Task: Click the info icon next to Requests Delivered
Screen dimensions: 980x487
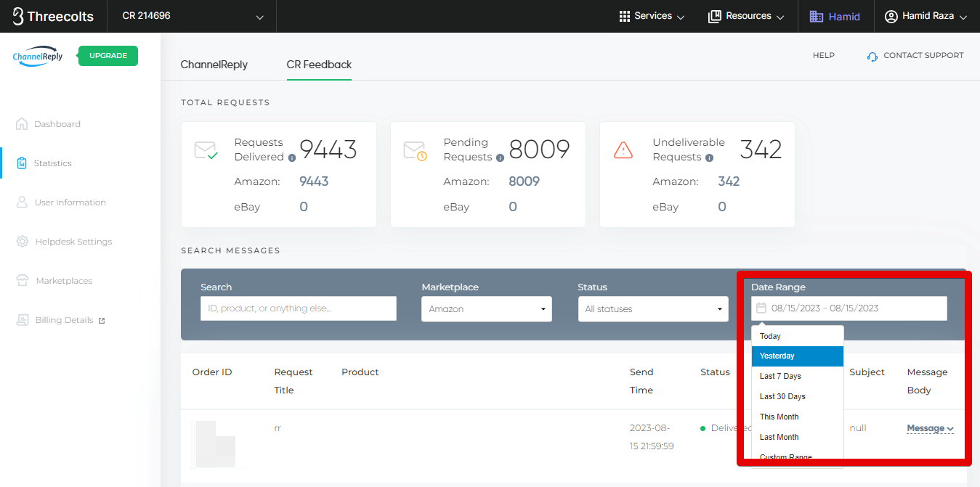Action: point(292,157)
